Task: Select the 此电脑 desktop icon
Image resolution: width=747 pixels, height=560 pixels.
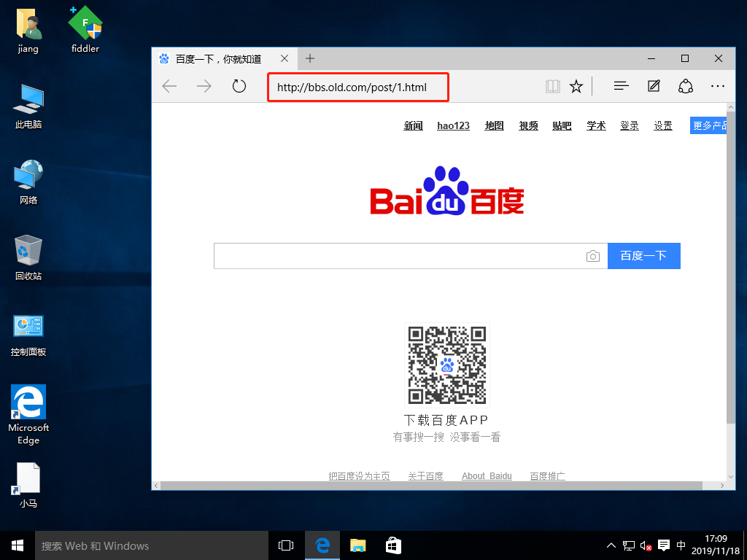Action: point(28,106)
